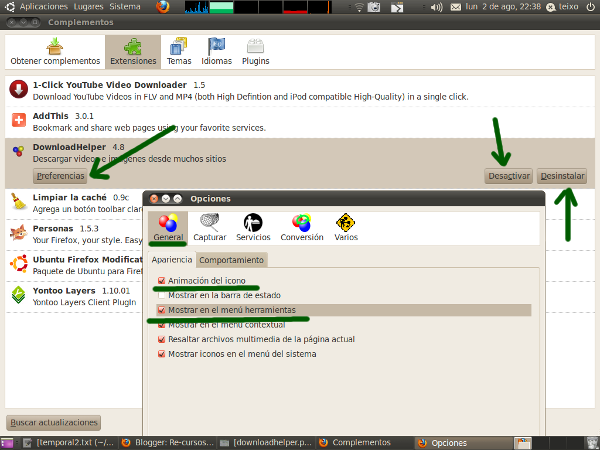Open Obtener complementos section
The width and height of the screenshot is (600, 450).
pos(55,52)
